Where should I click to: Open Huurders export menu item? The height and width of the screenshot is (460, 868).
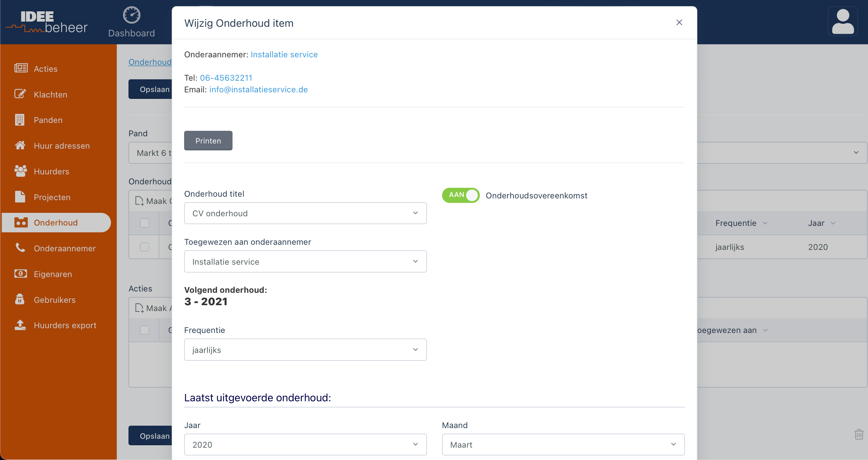pyautogui.click(x=65, y=325)
